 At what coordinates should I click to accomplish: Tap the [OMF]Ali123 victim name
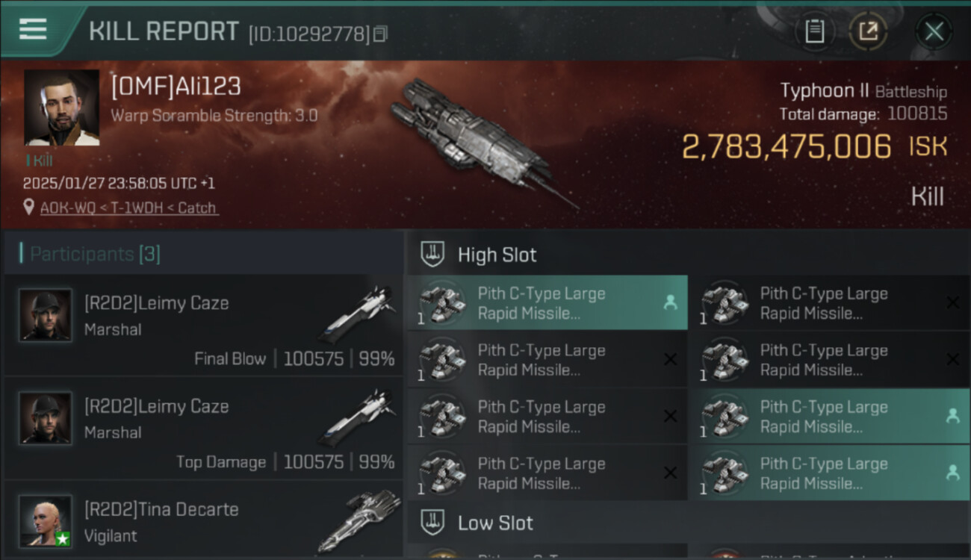(x=176, y=87)
